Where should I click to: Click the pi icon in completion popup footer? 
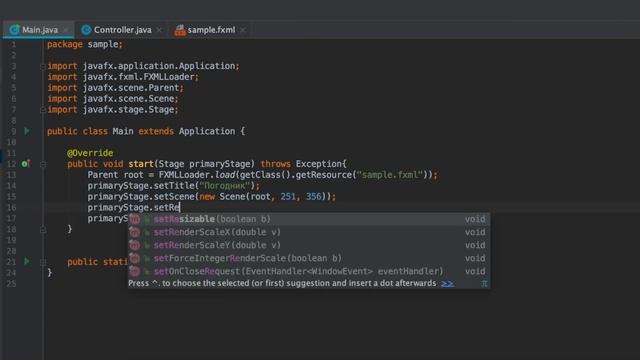(484, 283)
